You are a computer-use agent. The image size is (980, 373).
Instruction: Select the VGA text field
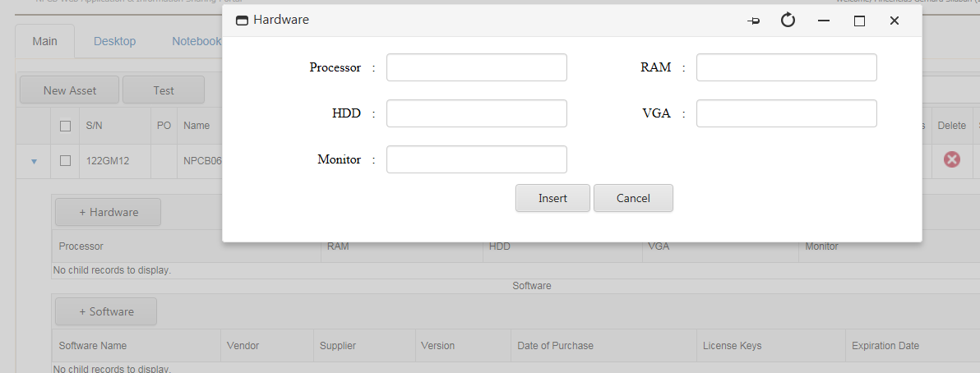coord(786,113)
